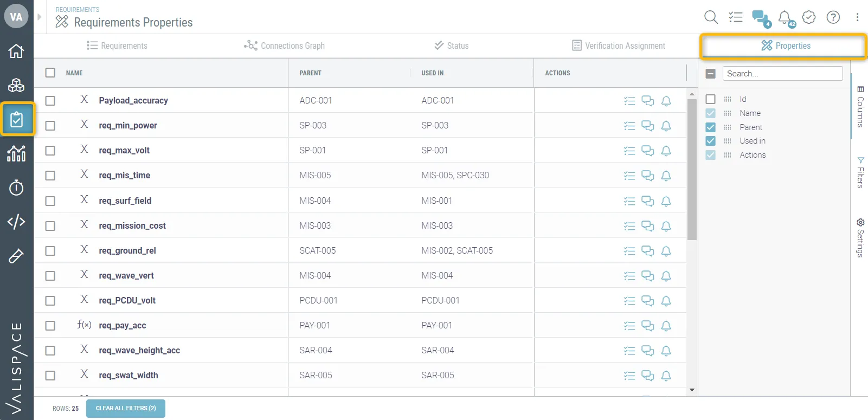Click the columns Search input field

point(782,74)
